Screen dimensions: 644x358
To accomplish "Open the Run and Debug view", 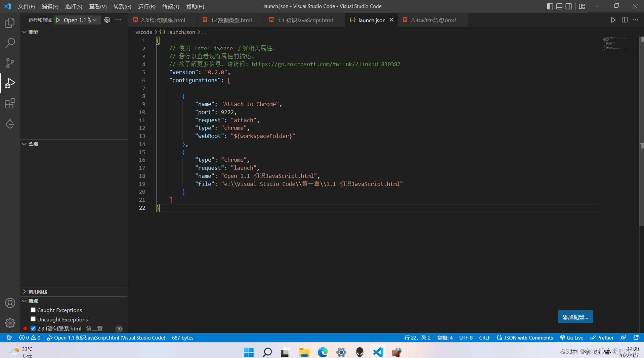I will coord(10,83).
